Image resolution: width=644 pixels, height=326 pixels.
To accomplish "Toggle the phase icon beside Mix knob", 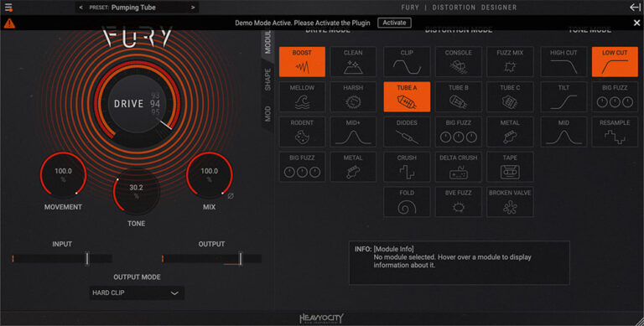I will pos(231,196).
